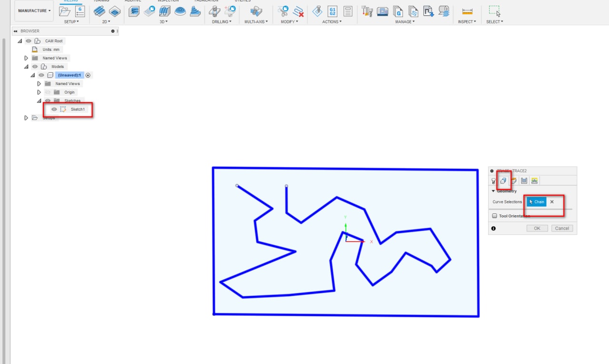Screen dimensions: 609x364
Task: Open the DRILLING dropdown menu
Action: 222,22
